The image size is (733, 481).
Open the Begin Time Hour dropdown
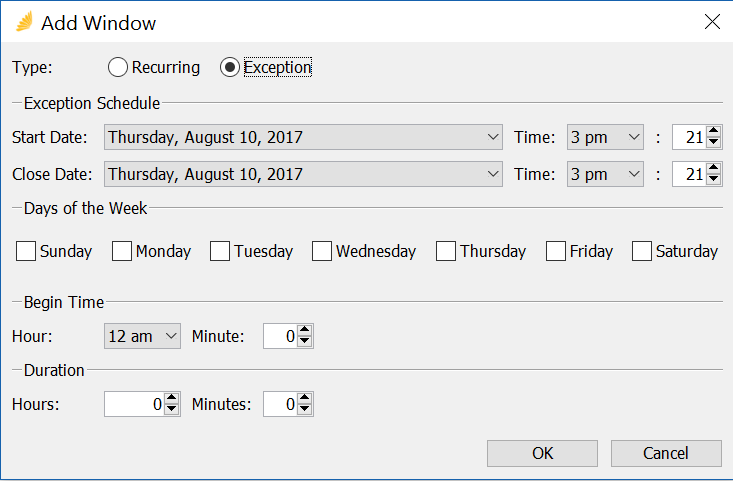tap(142, 336)
